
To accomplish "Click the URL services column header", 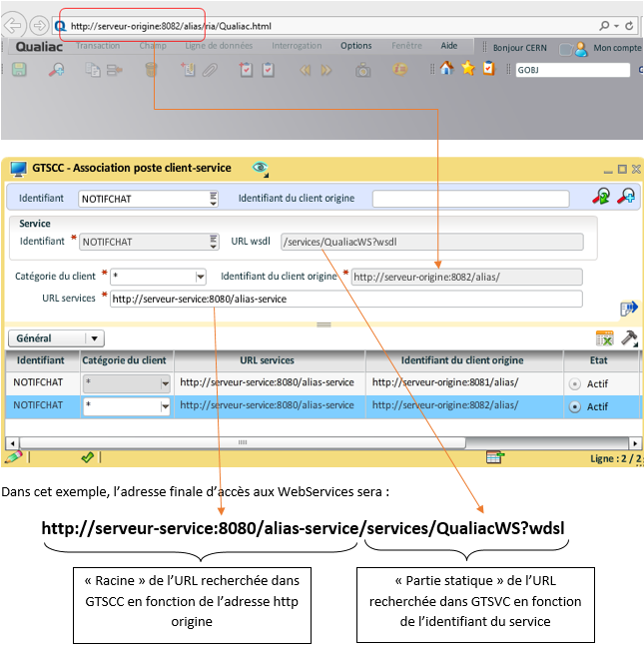I will pyautogui.click(x=267, y=359).
